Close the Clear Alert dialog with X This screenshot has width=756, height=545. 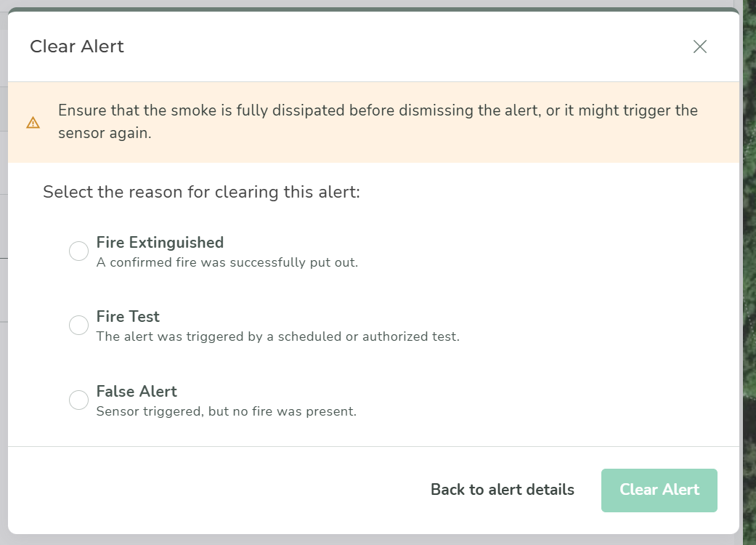coord(699,47)
